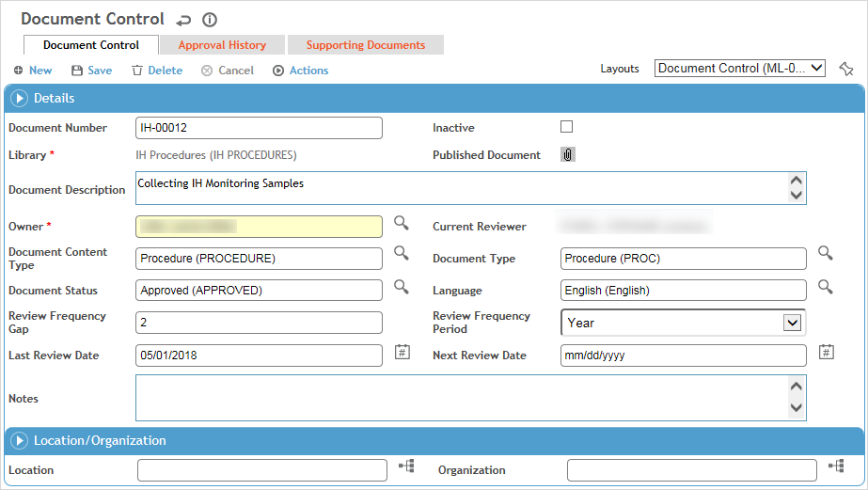Click the New button in toolbar

tap(33, 71)
